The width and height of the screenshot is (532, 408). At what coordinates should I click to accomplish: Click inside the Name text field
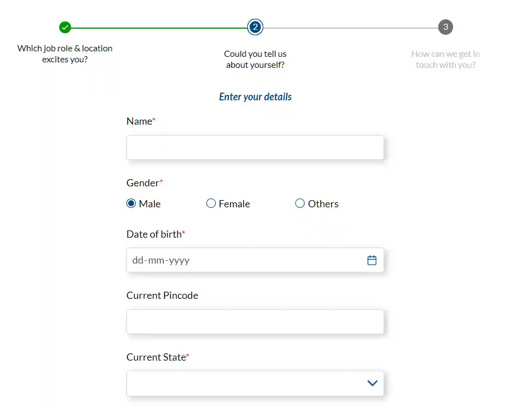point(255,147)
